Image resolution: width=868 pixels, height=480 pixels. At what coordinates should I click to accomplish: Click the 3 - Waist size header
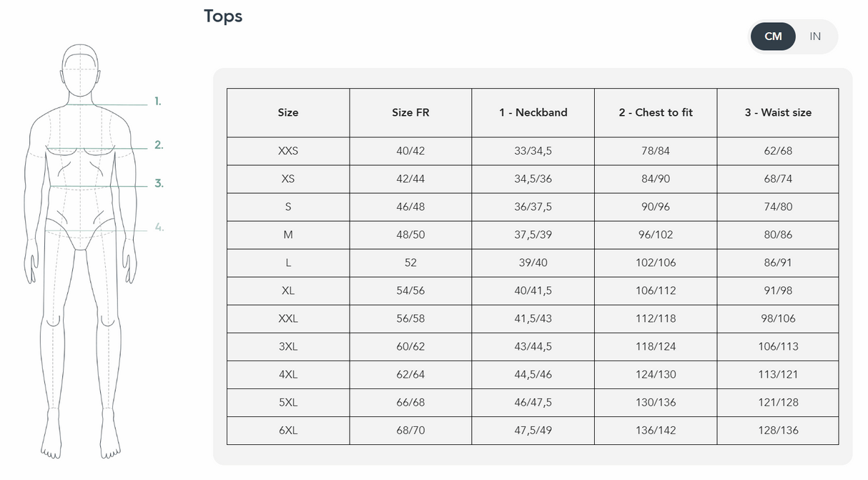(778, 112)
